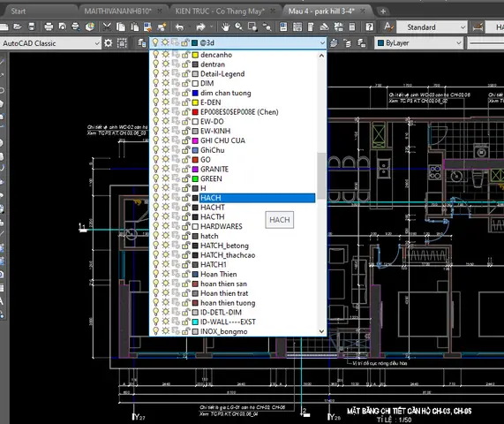Click the Plot printer icon

pyautogui.click(x=49, y=26)
